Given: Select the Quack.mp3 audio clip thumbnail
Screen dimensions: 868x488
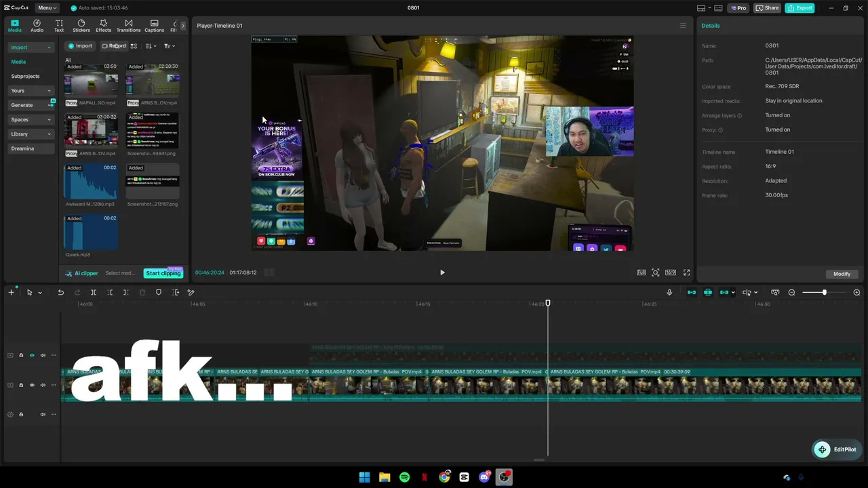Looking at the screenshot, I should point(91,232).
